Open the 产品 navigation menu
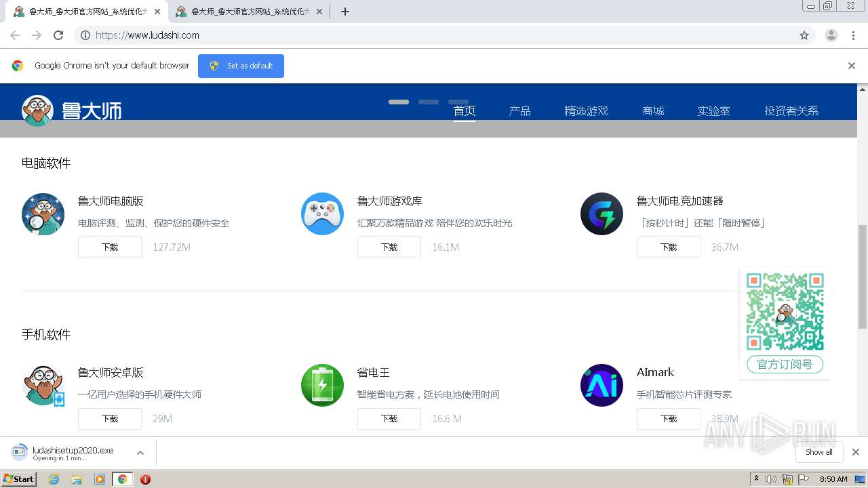Viewport: 868px width, 488px height. pos(520,111)
